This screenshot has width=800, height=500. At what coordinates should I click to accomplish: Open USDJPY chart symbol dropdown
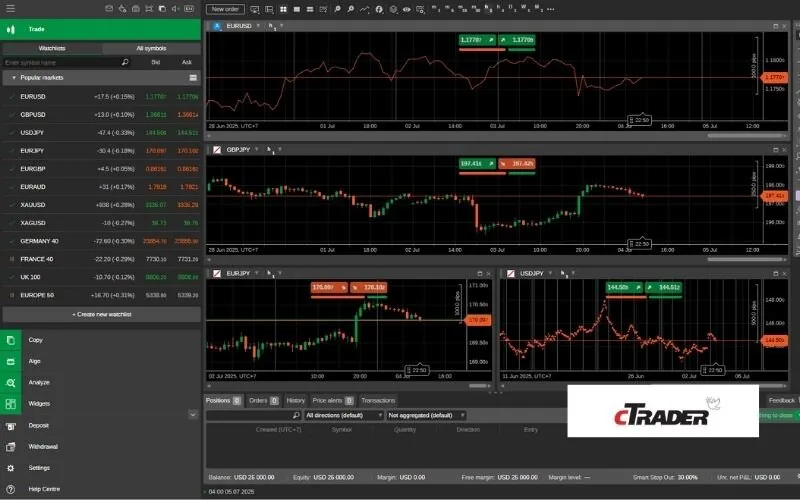[550, 273]
